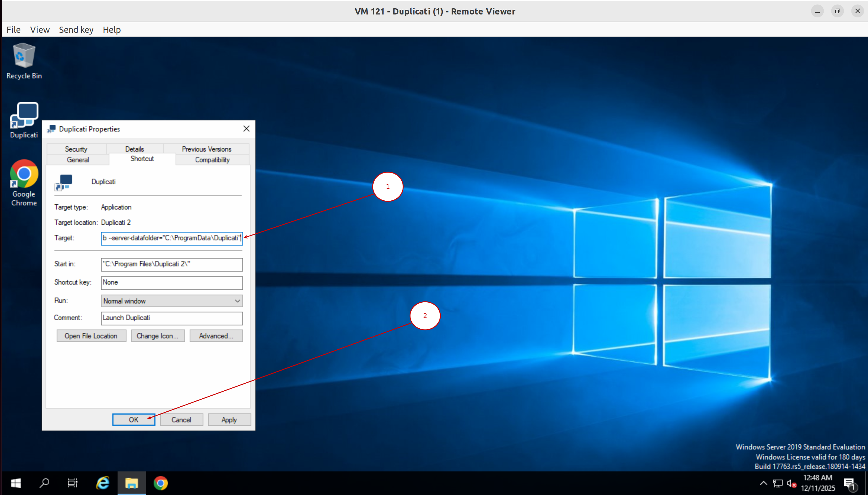Click the taskbar search magnifier icon
868x495 pixels.
pyautogui.click(x=44, y=483)
